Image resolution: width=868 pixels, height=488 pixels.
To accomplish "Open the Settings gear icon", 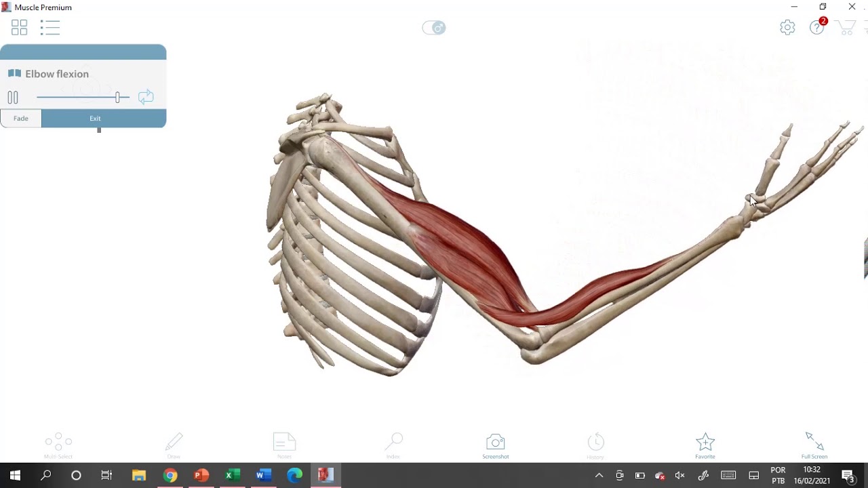I will point(787,27).
